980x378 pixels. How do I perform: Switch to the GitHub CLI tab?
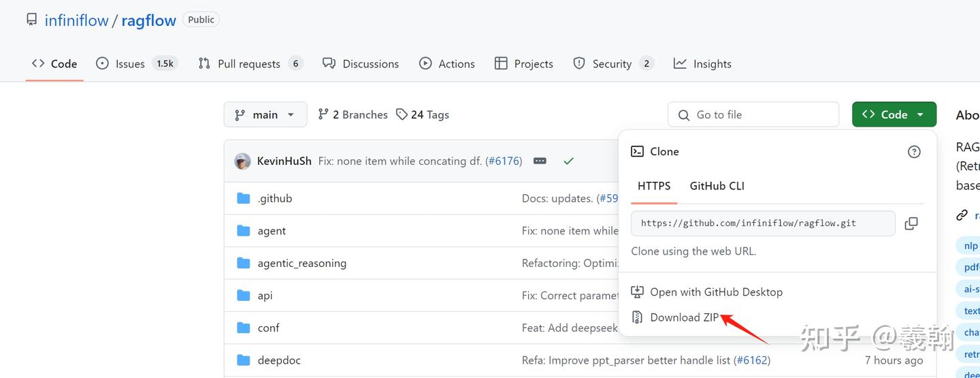[717, 186]
